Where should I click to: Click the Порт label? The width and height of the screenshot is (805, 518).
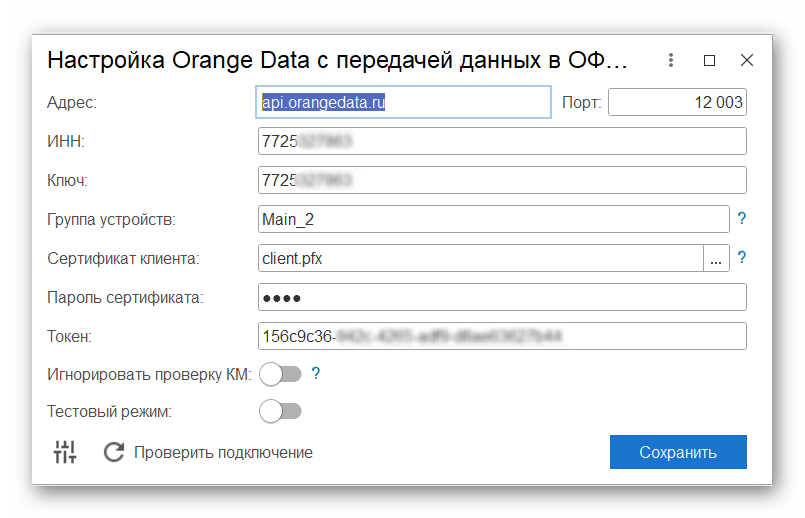click(x=582, y=102)
